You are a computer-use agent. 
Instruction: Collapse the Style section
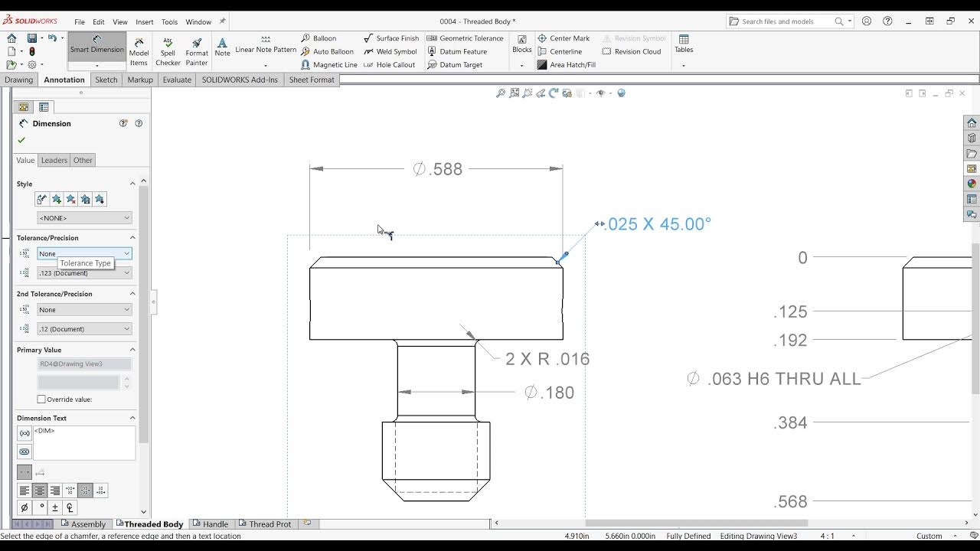pyautogui.click(x=132, y=184)
